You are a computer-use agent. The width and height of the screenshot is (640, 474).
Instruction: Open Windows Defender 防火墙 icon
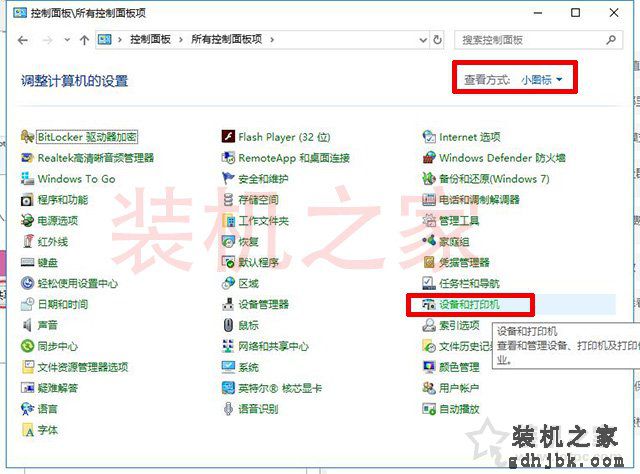point(429,158)
